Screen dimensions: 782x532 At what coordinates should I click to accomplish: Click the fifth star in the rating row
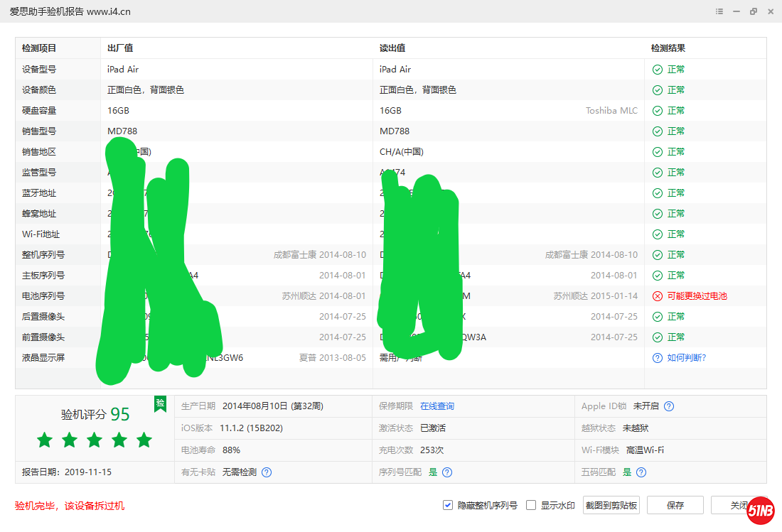tap(144, 440)
